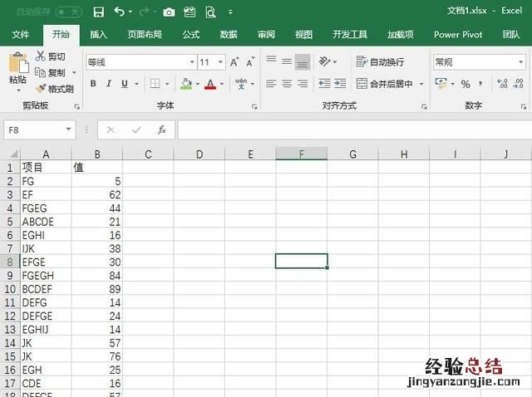Toggle the AutoSave switch (自动保存)

tap(68, 12)
